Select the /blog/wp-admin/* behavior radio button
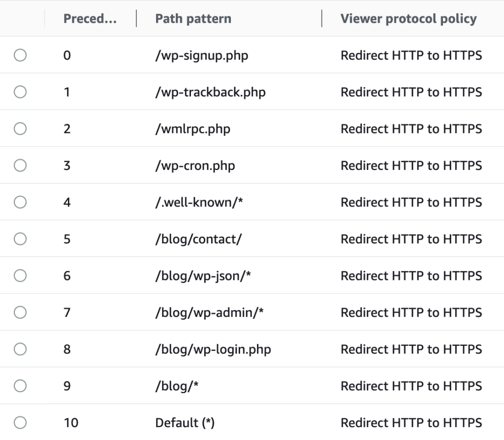The image size is (504, 440). [x=20, y=312]
